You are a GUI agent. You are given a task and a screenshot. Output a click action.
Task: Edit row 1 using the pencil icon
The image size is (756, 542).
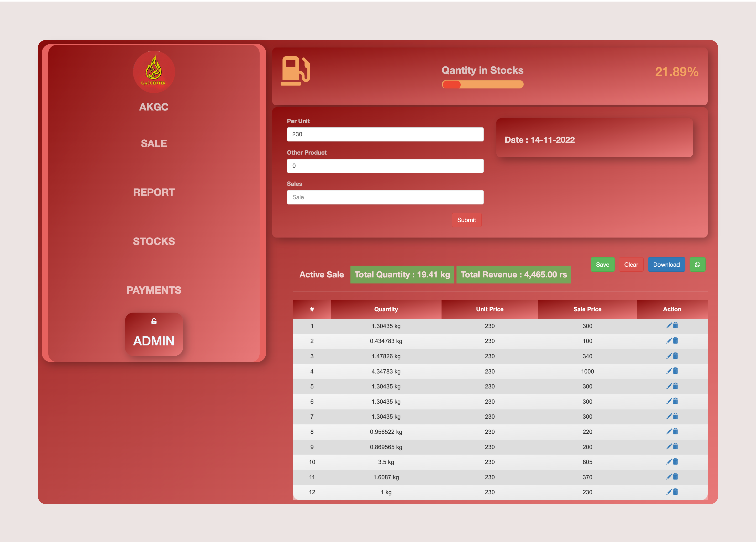pyautogui.click(x=669, y=326)
